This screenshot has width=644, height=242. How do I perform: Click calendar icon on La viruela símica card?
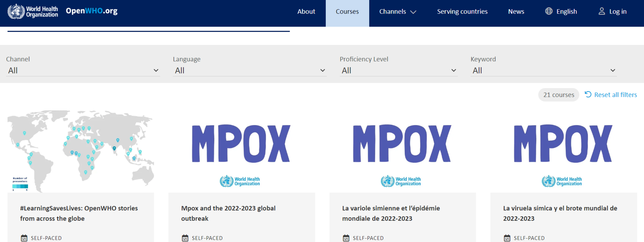pyautogui.click(x=507, y=238)
